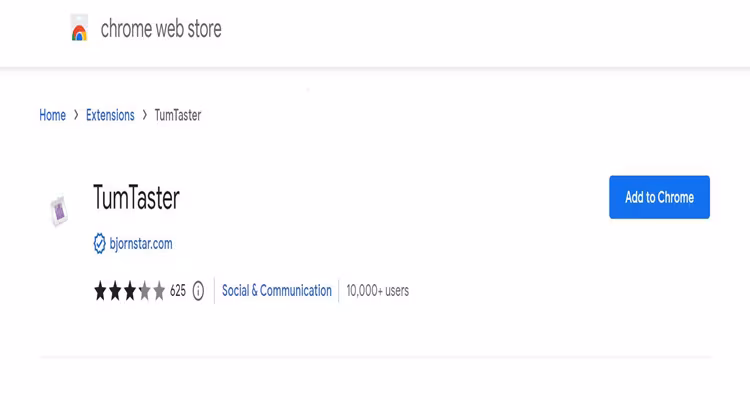Click the third rating star

point(129,291)
